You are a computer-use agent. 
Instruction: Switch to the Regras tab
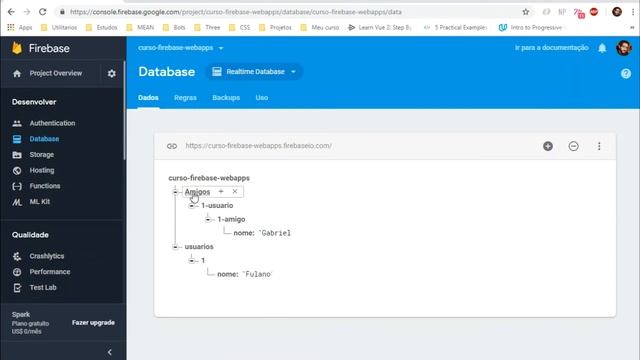pyautogui.click(x=185, y=98)
